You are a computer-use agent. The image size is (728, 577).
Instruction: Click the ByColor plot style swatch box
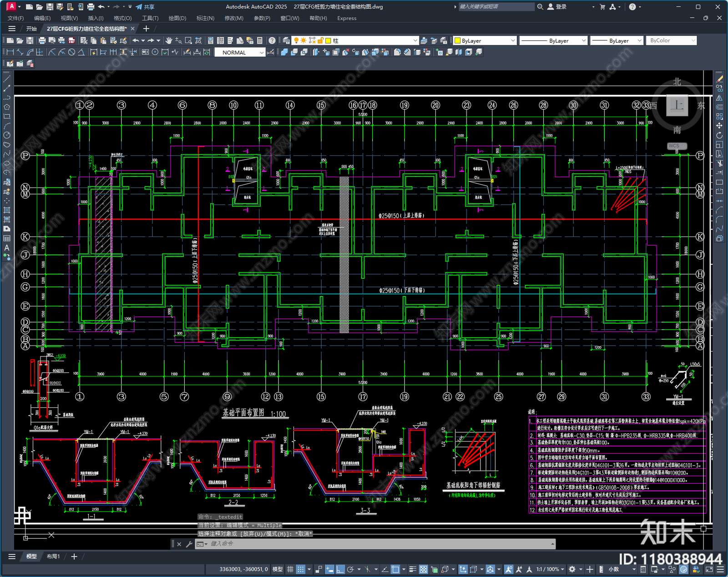tap(671, 40)
